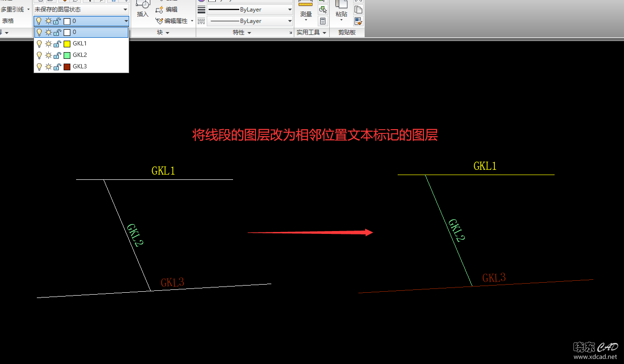Click the Copy Clip icon in clipboard panel
Image resolution: width=624 pixels, height=364 pixels.
coord(358,10)
